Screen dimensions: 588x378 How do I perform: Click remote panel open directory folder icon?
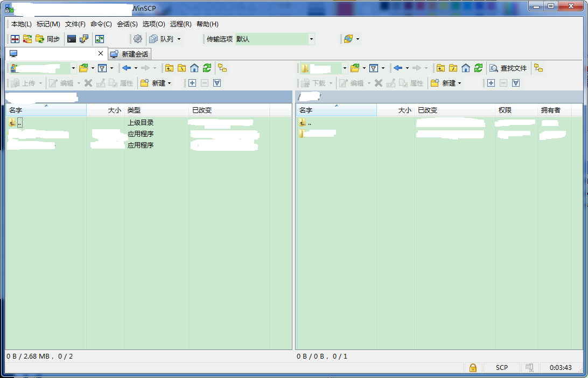pos(355,68)
